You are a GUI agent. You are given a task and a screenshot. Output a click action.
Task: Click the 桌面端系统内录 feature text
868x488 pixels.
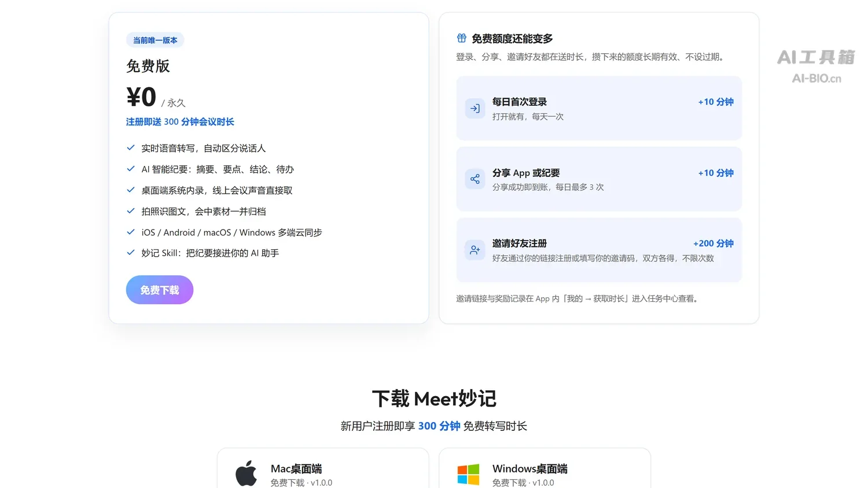pyautogui.click(x=217, y=190)
